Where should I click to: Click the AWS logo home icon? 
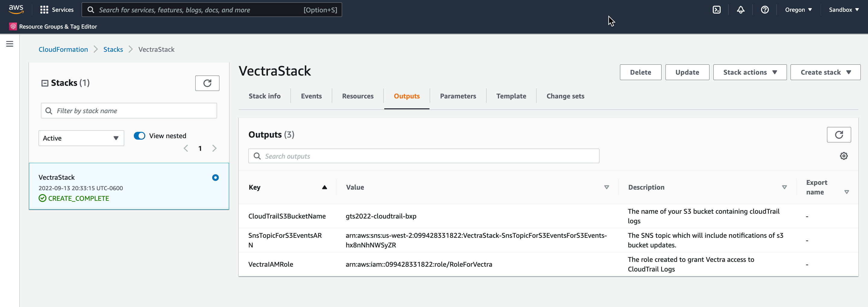[16, 9]
